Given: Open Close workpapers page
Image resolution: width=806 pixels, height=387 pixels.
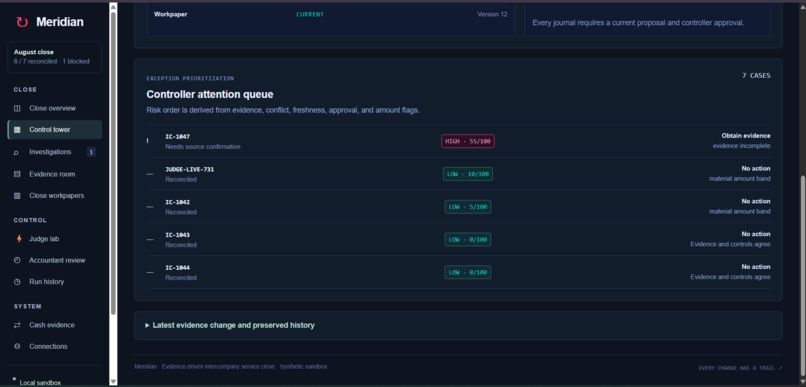Looking at the screenshot, I should tap(57, 196).
